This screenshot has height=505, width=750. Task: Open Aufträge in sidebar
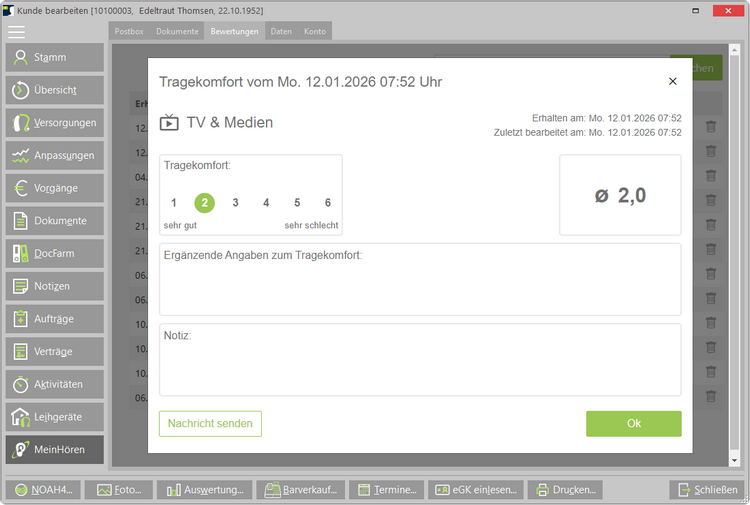point(55,319)
